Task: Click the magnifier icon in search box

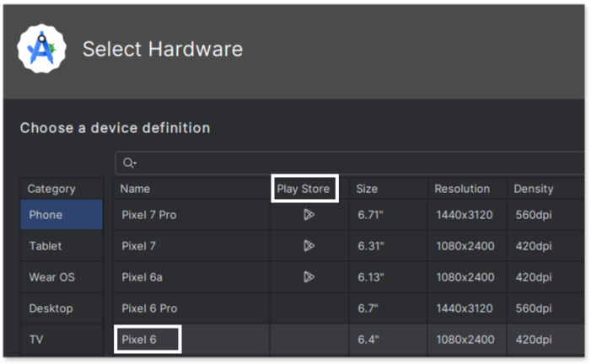Action: click(130, 163)
